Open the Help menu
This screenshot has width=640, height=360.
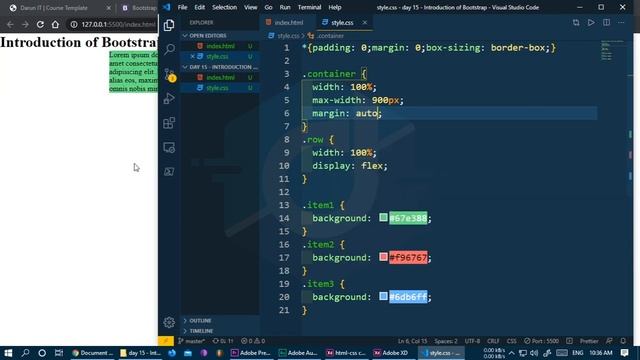click(x=335, y=7)
